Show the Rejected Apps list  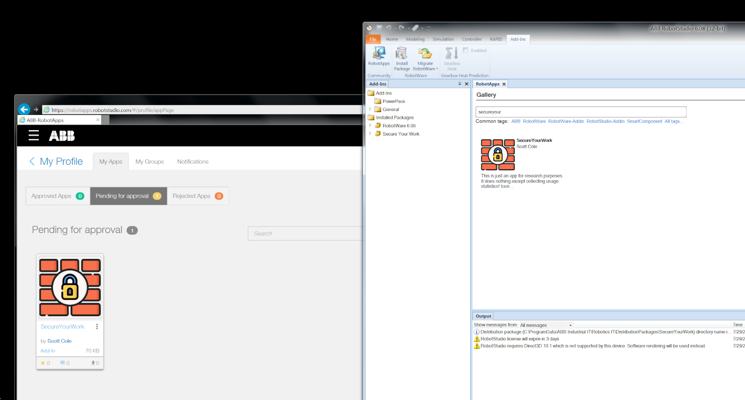pyautogui.click(x=196, y=196)
